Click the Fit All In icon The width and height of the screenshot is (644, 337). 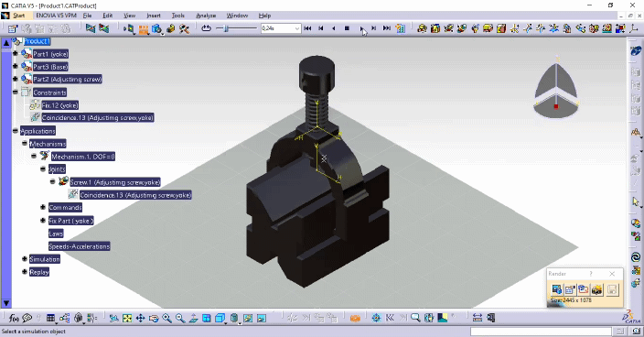pos(127,318)
